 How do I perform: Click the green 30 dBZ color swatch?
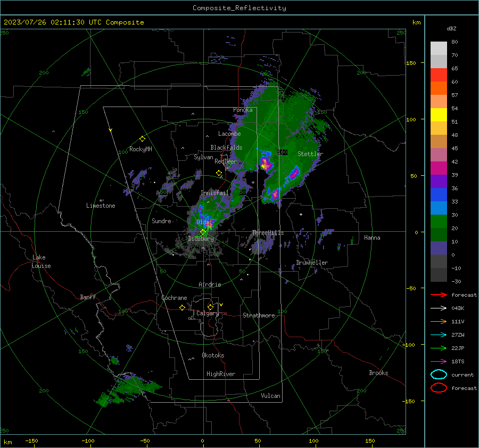pos(439,222)
